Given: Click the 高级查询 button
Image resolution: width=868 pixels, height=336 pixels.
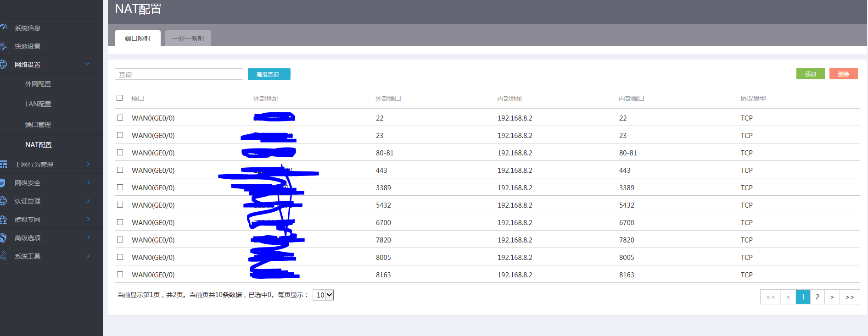Looking at the screenshot, I should (269, 74).
